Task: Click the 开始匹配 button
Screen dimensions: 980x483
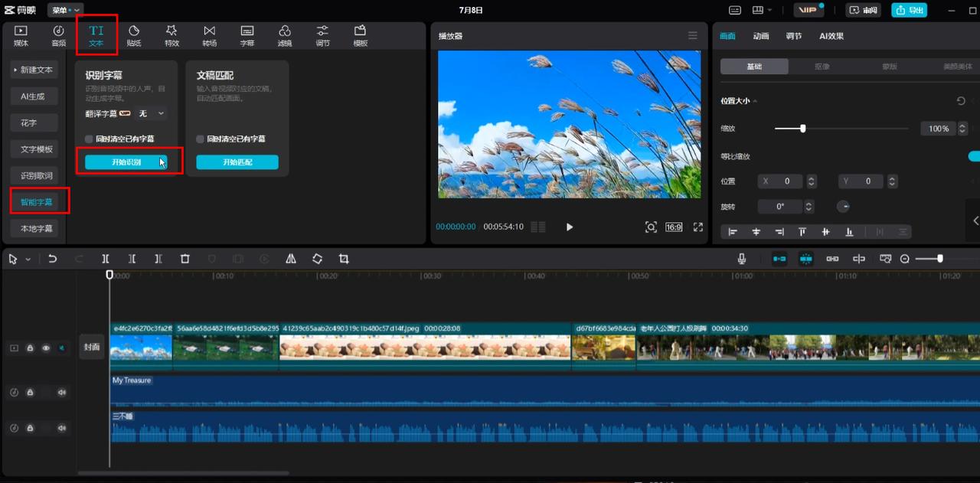Action: 237,162
